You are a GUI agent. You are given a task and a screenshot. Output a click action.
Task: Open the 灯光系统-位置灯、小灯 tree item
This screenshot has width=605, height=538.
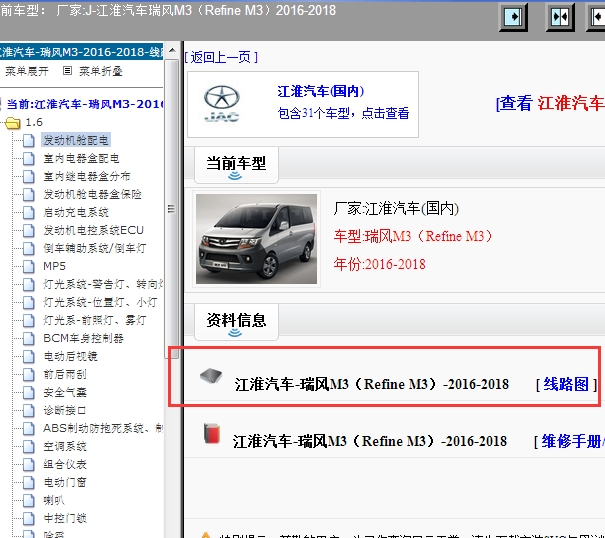coord(100,302)
